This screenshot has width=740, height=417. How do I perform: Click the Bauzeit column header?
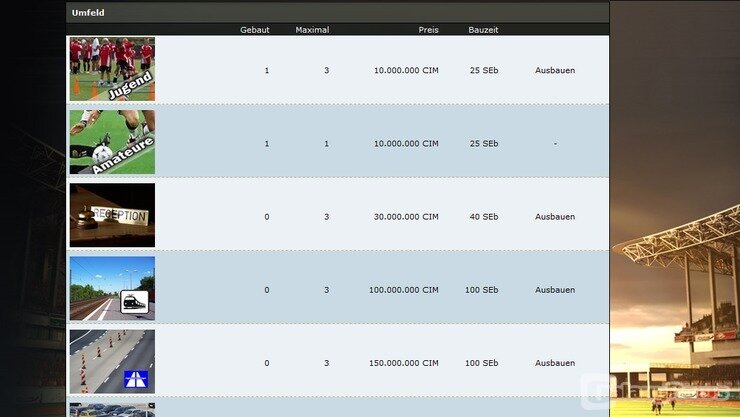[483, 30]
